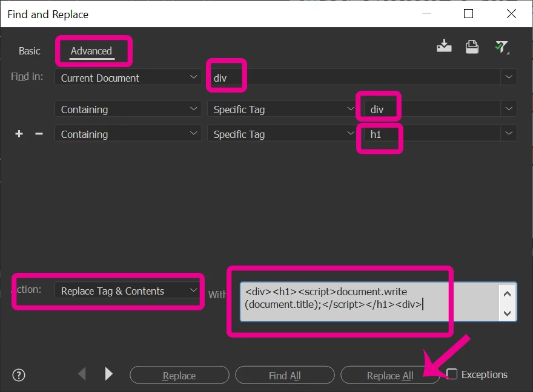Click the top tag field containing div
The height and width of the screenshot is (392, 533).
click(354, 77)
